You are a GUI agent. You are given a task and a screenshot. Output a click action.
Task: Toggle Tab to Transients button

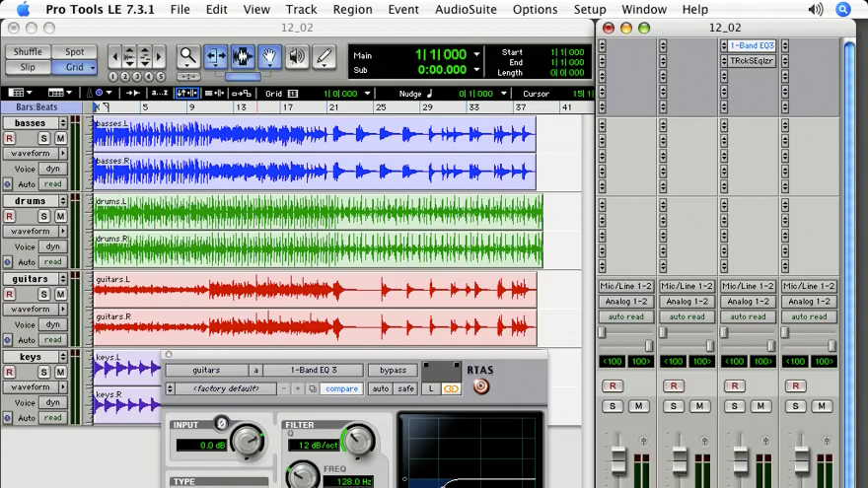pos(132,94)
